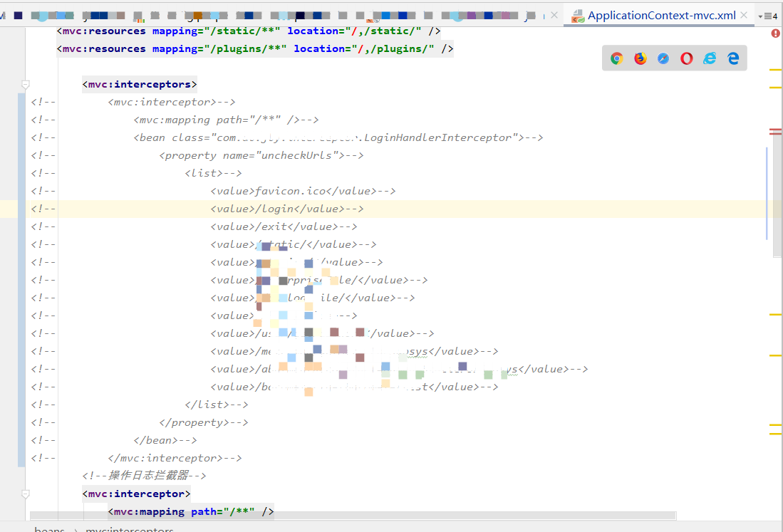Click the favicon.ico value line
Image resolution: width=783 pixels, height=532 pixels.
pyautogui.click(x=303, y=191)
